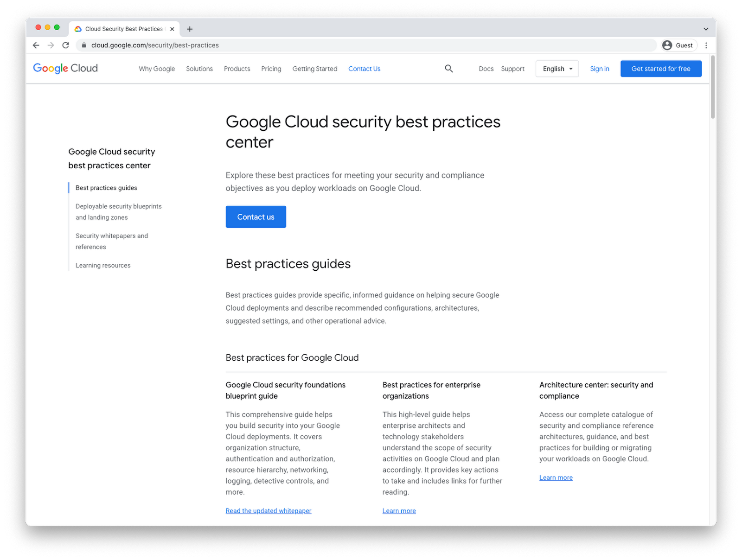
Task: Click the sidebar title Google Cloud security best practices center
Action: (112, 159)
